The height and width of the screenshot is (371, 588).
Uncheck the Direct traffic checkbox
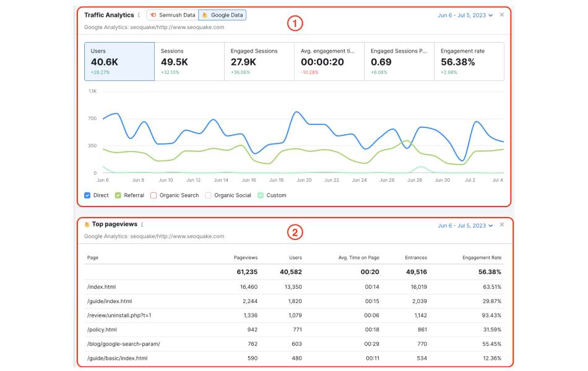87,195
